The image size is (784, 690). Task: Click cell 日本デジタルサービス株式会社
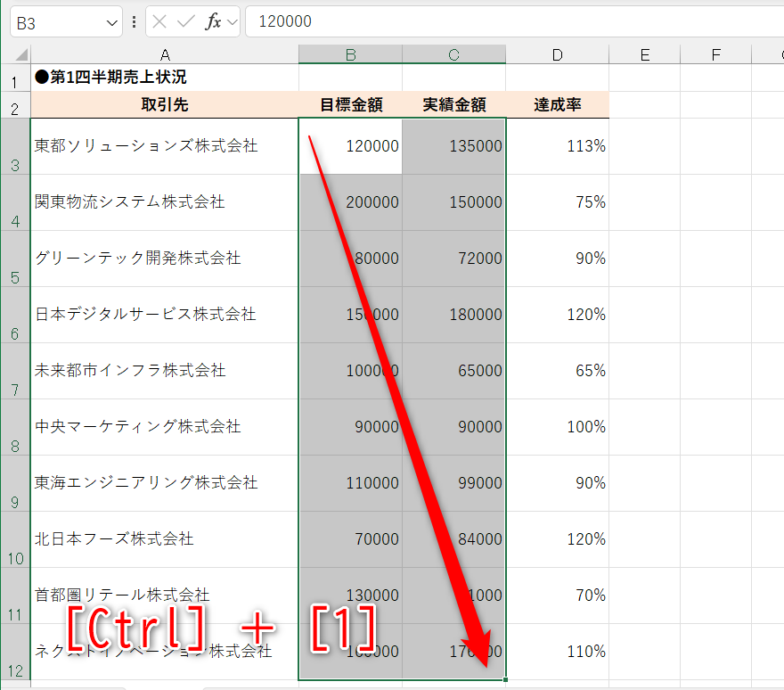point(165,315)
